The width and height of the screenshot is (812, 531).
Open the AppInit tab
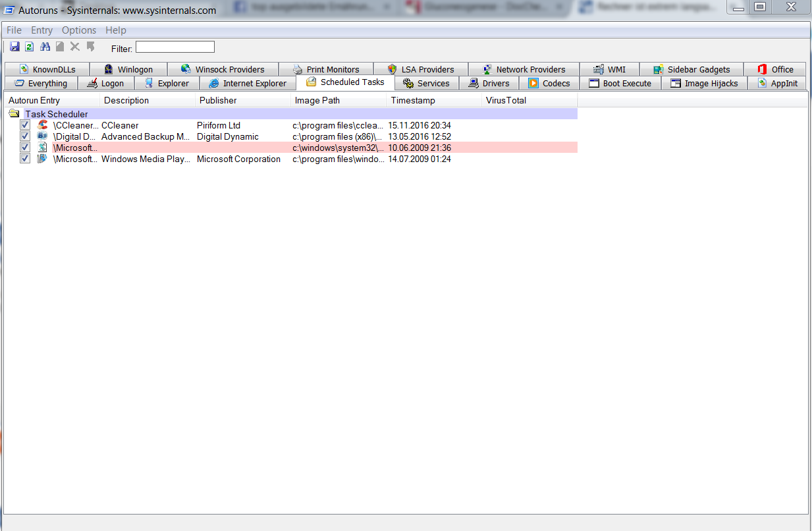(777, 83)
